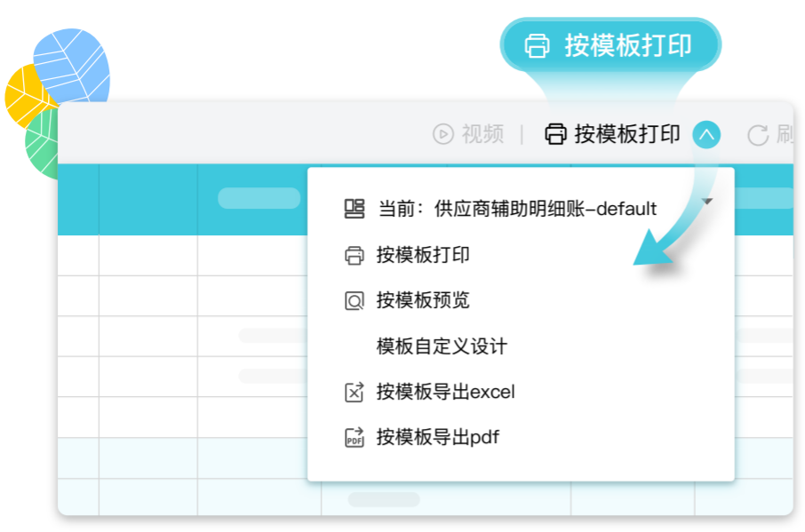Open 模板自定义设计 option
805x532 pixels.
442,346
